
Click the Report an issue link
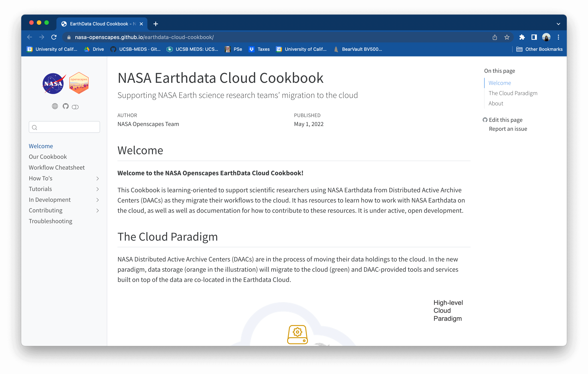[508, 128]
